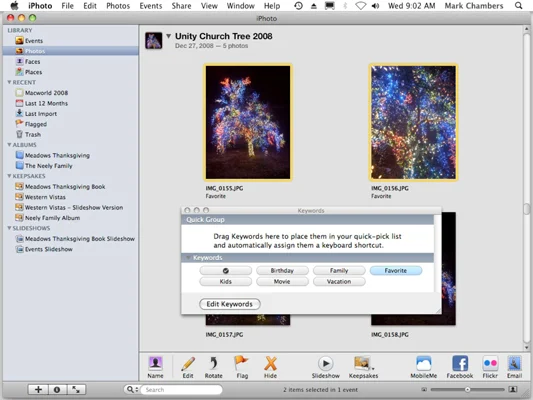Open Spotlight search in menu bar
The image size is (533, 400).
pos(519,6)
